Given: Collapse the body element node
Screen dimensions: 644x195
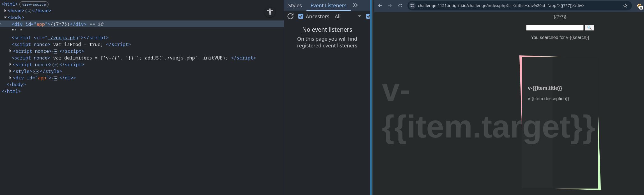Looking at the screenshot, I should [x=5, y=17].
